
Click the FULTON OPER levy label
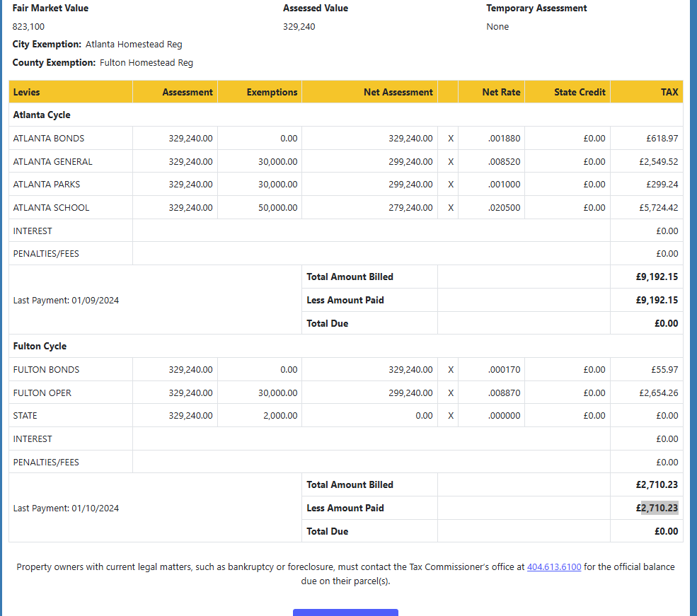[42, 393]
